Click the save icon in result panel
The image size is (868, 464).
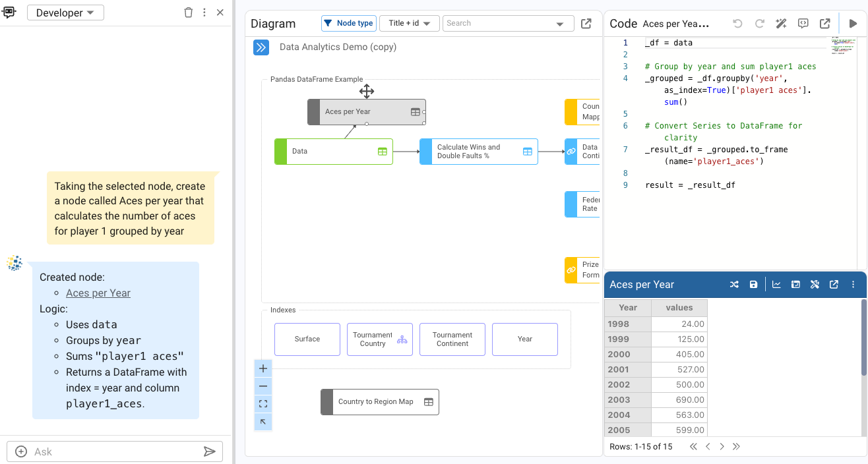(x=754, y=285)
